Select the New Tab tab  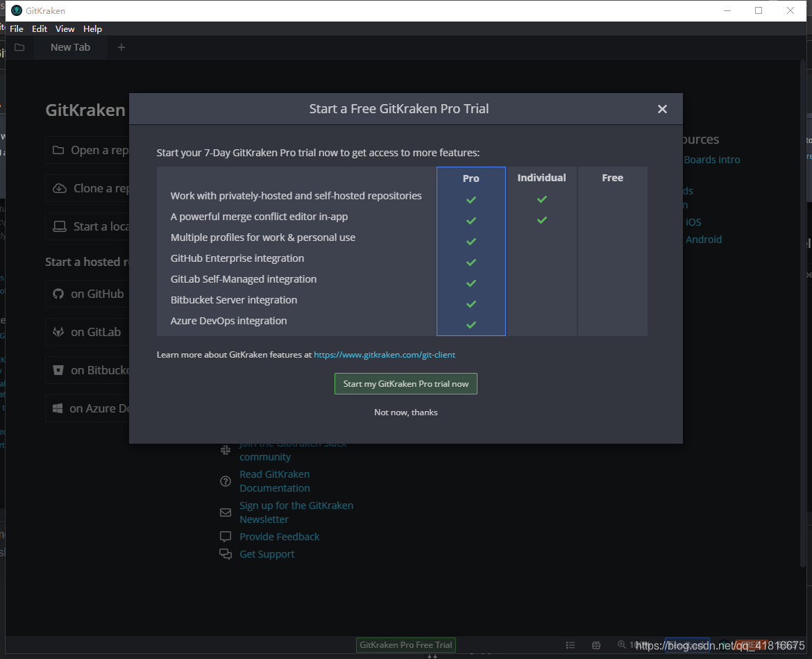pyautogui.click(x=70, y=47)
